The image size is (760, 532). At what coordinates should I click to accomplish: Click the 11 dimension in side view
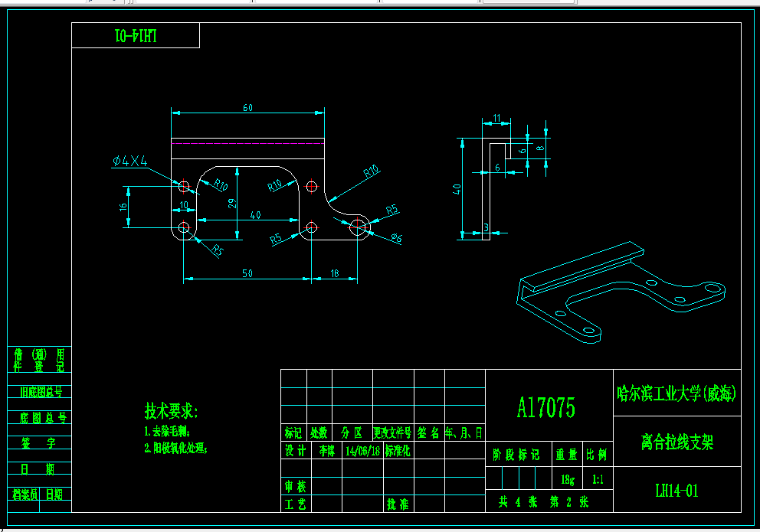tap(496, 118)
